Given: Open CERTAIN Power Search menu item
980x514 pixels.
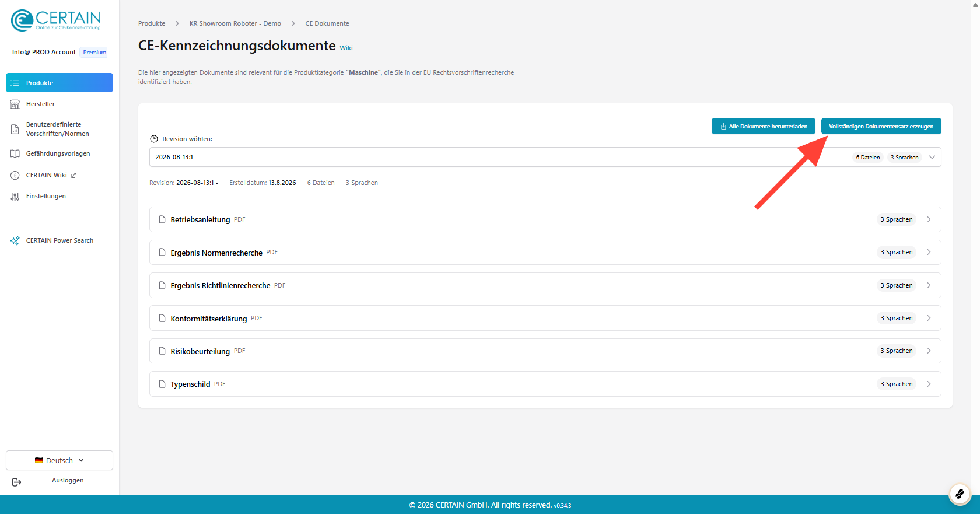Looking at the screenshot, I should click(x=60, y=240).
